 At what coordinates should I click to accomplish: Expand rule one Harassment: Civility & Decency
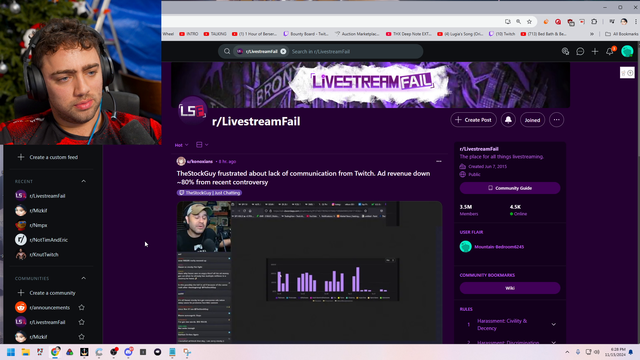(553, 324)
